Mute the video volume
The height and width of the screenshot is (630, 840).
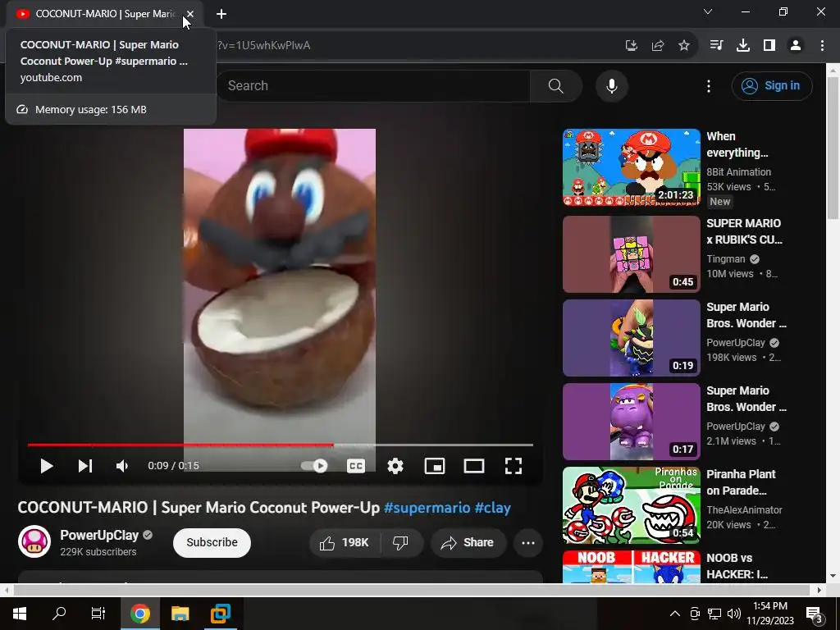pyautogui.click(x=122, y=466)
